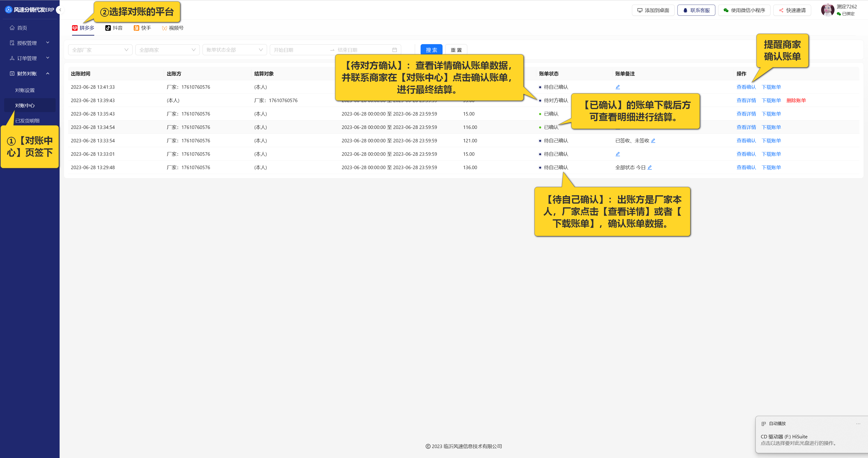Click 查看详情 for the 13:34:54 bill
Screen dimensions: 868x458
[x=746, y=127]
